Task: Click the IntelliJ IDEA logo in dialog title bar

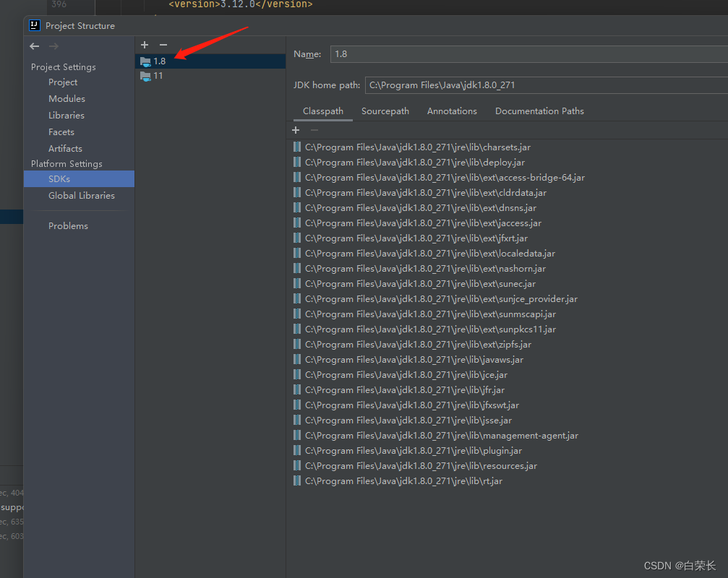Action: (34, 25)
